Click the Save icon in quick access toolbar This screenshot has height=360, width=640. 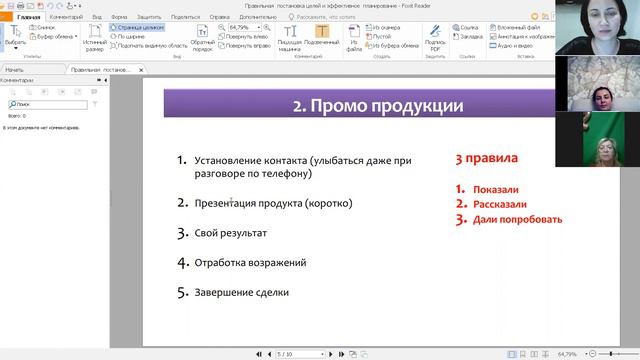tap(11, 6)
